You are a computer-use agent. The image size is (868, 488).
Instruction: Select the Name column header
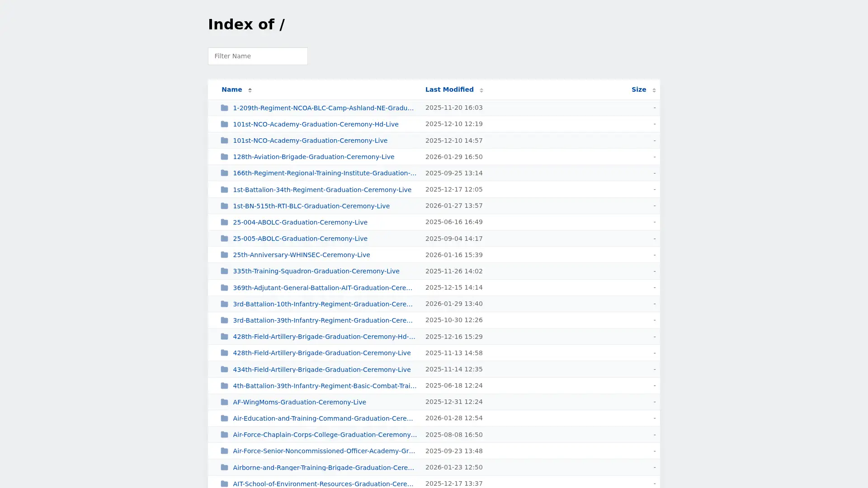coord(231,89)
